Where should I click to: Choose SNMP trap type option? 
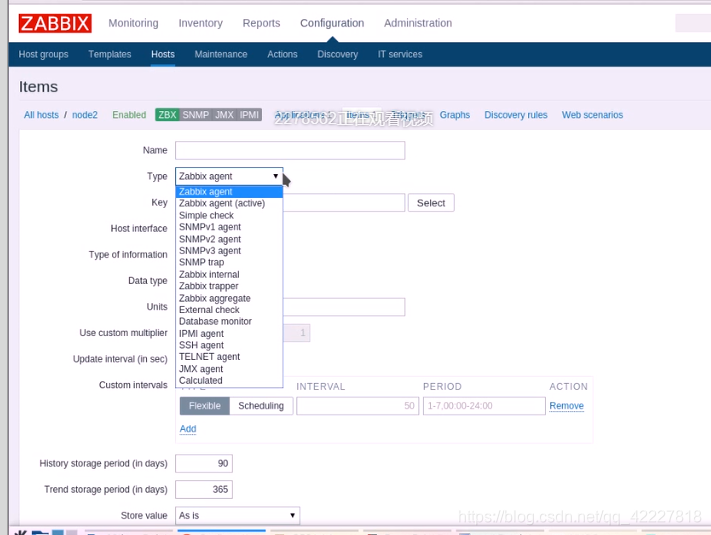[x=229, y=263]
